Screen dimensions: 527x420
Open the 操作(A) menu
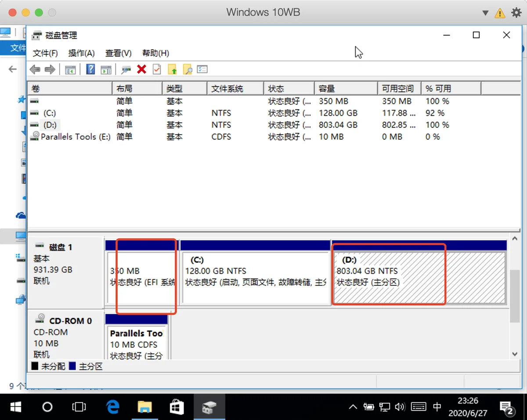point(81,53)
